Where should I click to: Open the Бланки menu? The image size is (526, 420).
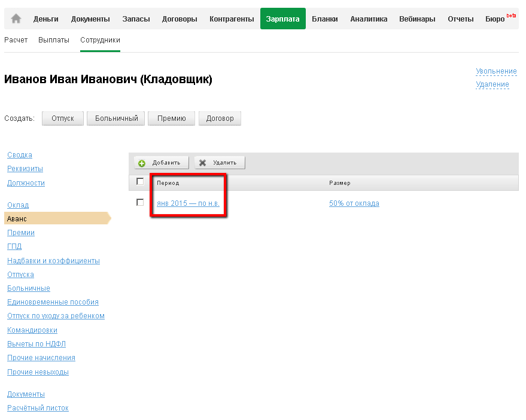(x=325, y=19)
